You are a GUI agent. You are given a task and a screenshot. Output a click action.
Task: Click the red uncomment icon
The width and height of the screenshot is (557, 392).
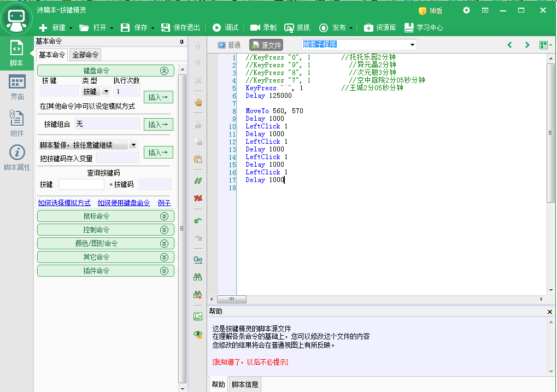click(198, 198)
